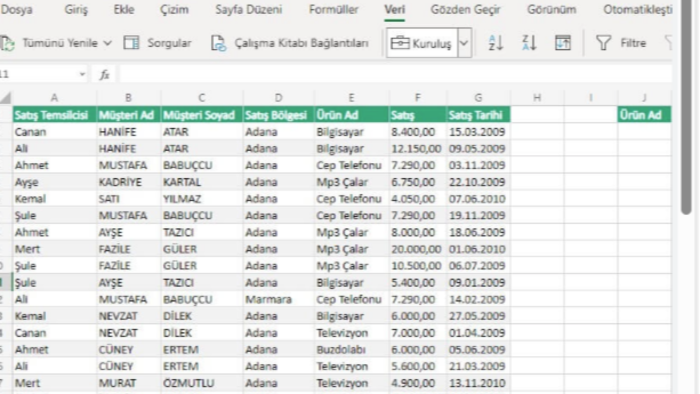Select the cell containing MURAT

(x=129, y=383)
